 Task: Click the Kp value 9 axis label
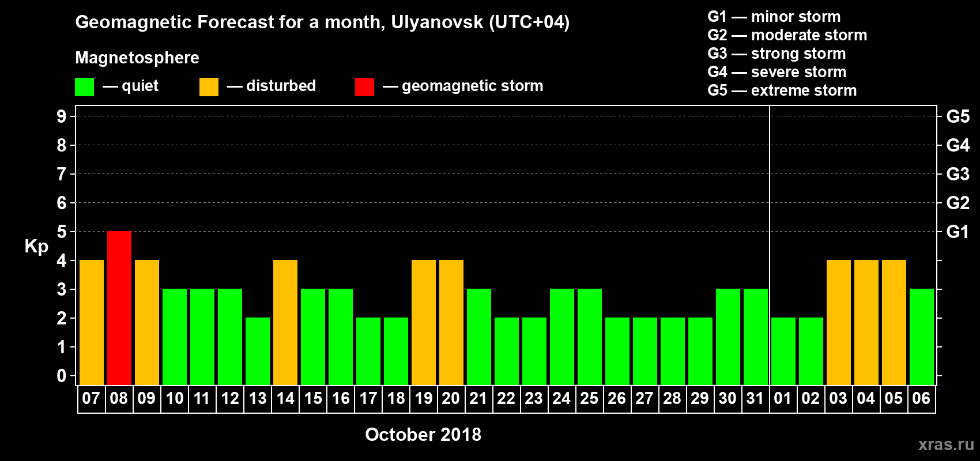(x=62, y=116)
